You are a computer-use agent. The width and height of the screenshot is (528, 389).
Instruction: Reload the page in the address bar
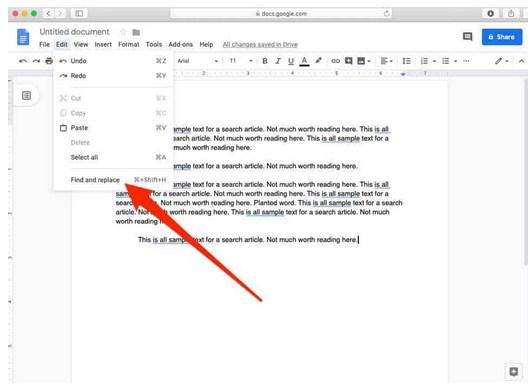click(x=386, y=13)
